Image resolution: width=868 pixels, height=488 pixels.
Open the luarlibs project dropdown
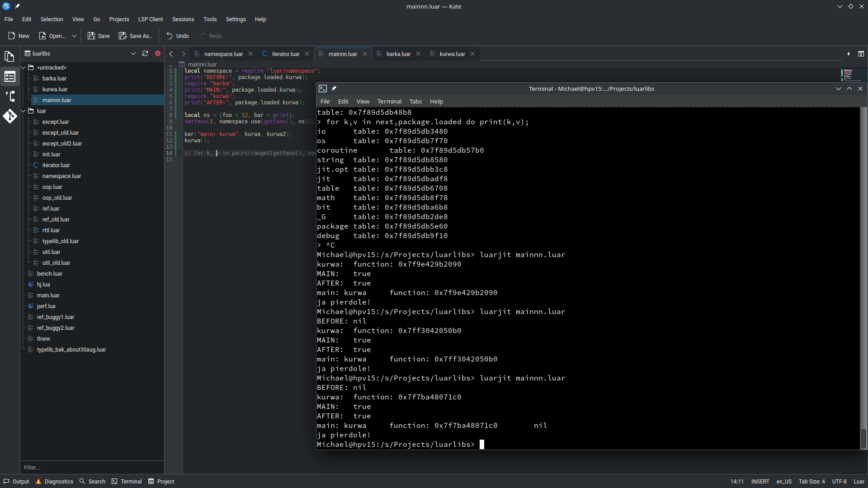(133, 53)
